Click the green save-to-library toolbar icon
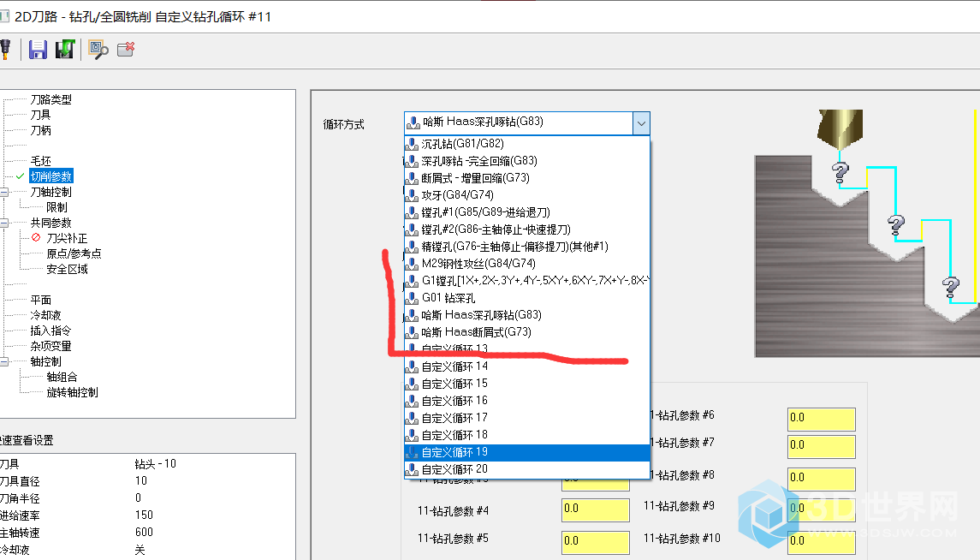This screenshot has width=980, height=560. tap(64, 50)
